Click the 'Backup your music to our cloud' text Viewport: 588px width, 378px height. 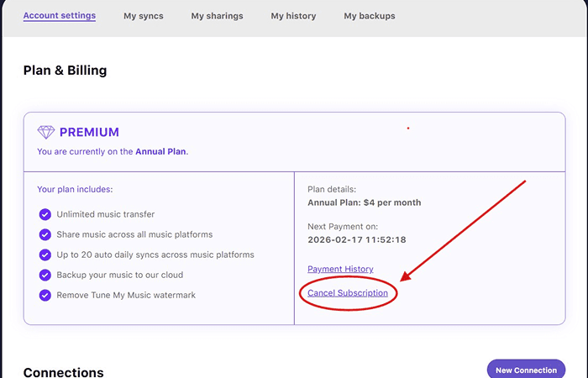pos(119,275)
